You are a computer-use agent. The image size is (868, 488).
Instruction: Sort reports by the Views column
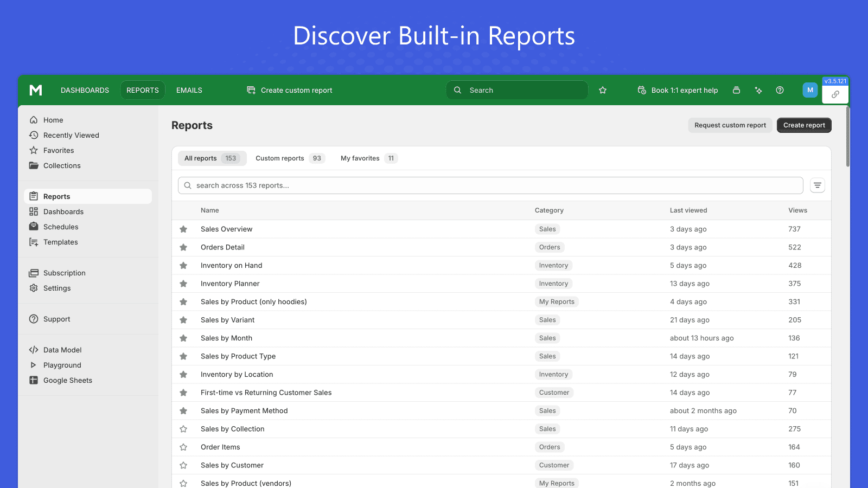797,210
